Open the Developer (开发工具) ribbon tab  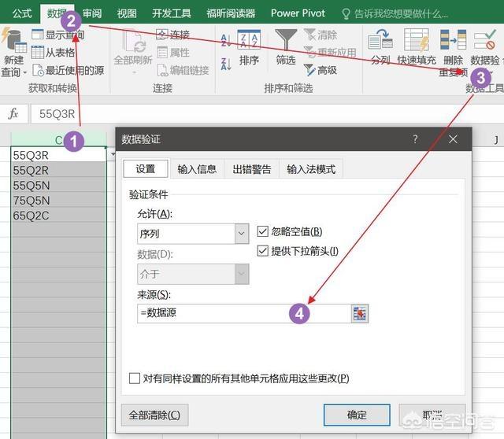(172, 13)
